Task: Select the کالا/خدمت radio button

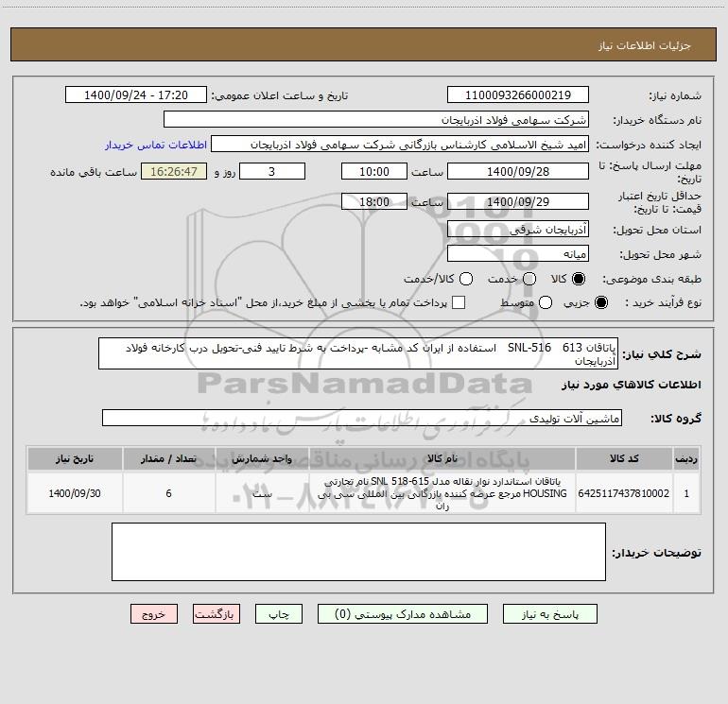Action: tap(466, 279)
